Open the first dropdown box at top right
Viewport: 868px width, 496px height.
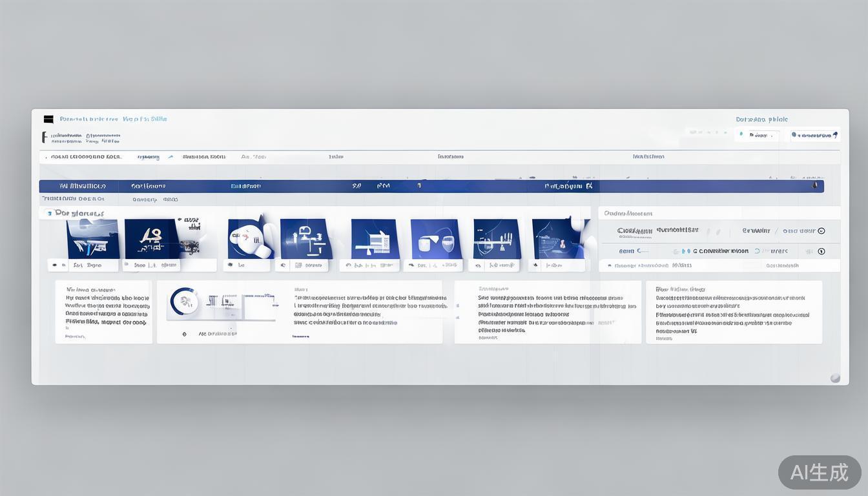[757, 135]
